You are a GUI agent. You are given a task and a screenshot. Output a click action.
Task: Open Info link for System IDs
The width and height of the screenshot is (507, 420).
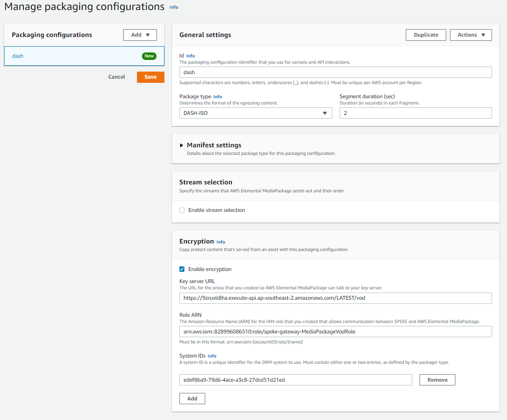[x=212, y=356]
